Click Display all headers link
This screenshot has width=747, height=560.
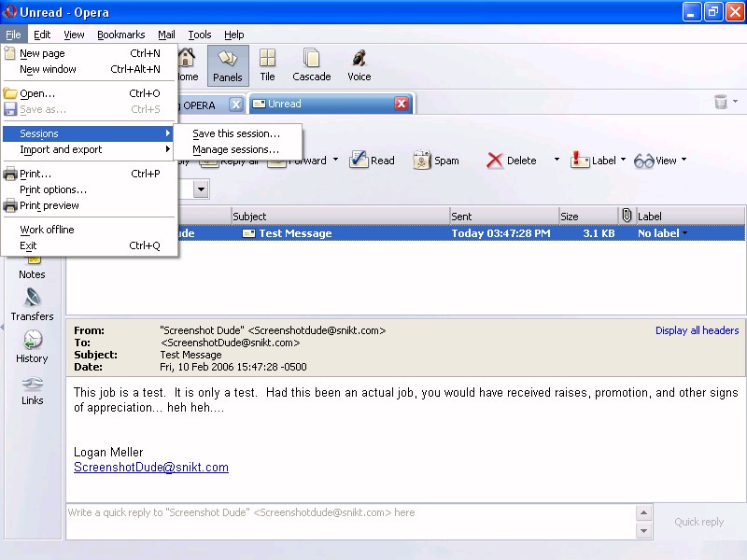point(697,330)
